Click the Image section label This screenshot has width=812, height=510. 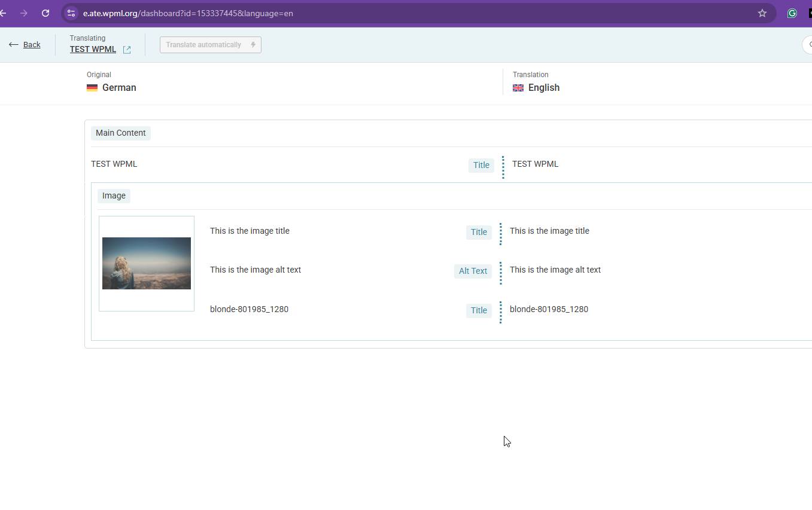(114, 196)
